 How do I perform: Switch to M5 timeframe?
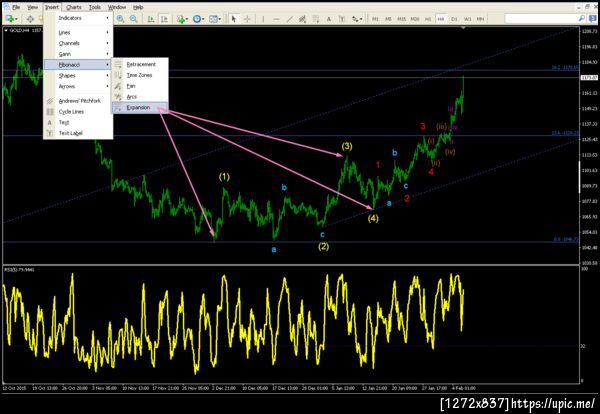388,19
